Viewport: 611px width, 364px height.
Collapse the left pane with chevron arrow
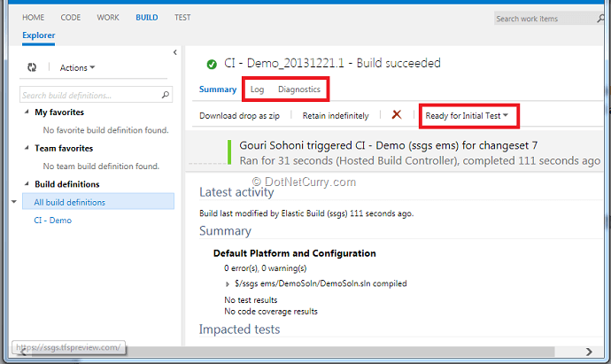[x=174, y=53]
